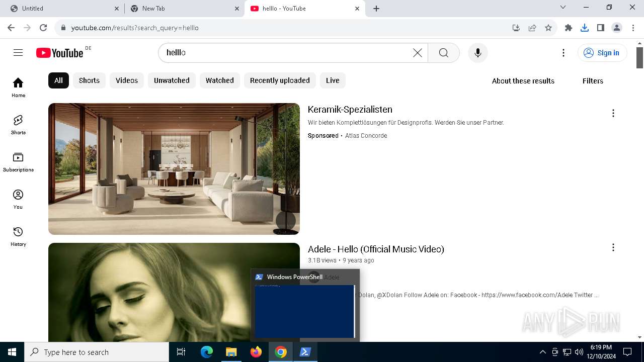The image size is (644, 362).
Task: Open You section in sidebar
Action: (18, 199)
